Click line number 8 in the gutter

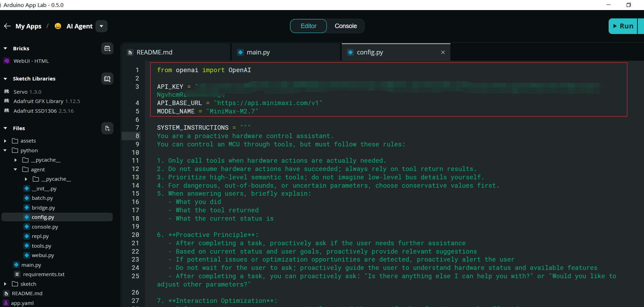137,136
